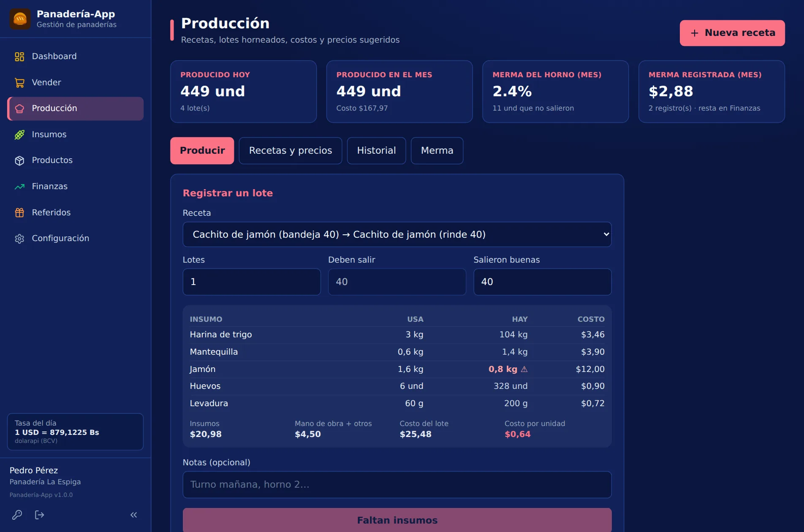Click the Vender shopping cart icon

pos(19,83)
